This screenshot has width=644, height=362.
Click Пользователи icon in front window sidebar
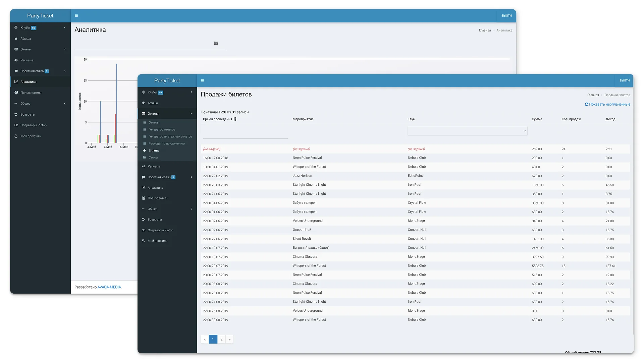click(143, 198)
